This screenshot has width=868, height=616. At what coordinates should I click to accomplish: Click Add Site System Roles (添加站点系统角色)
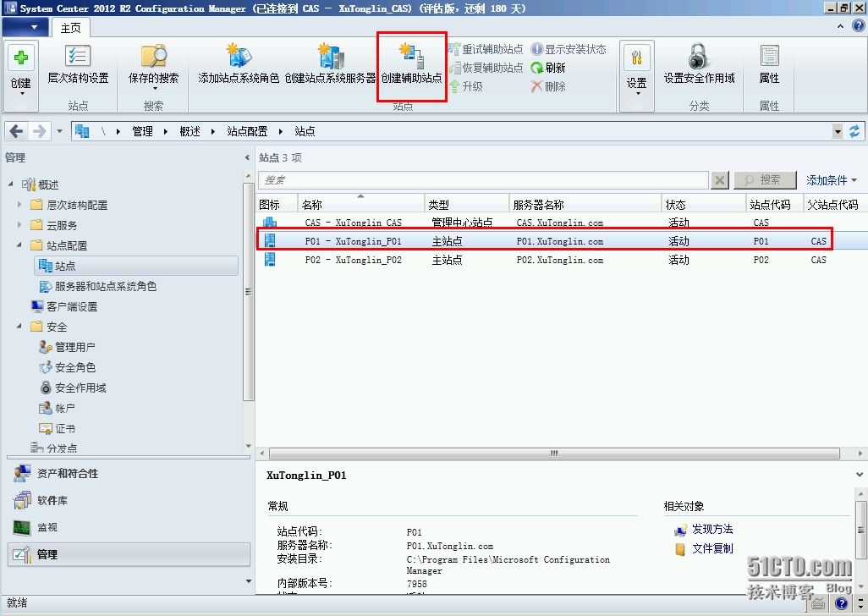pos(239,65)
